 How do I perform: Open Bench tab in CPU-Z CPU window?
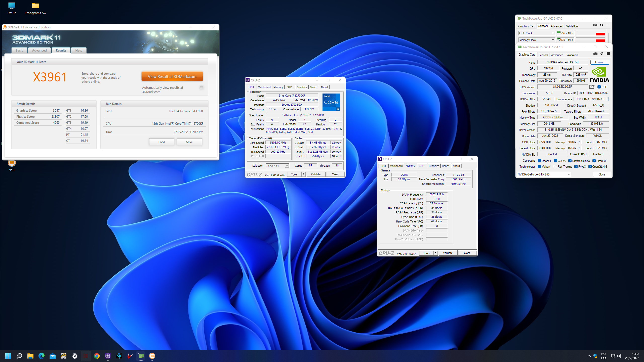[313, 87]
